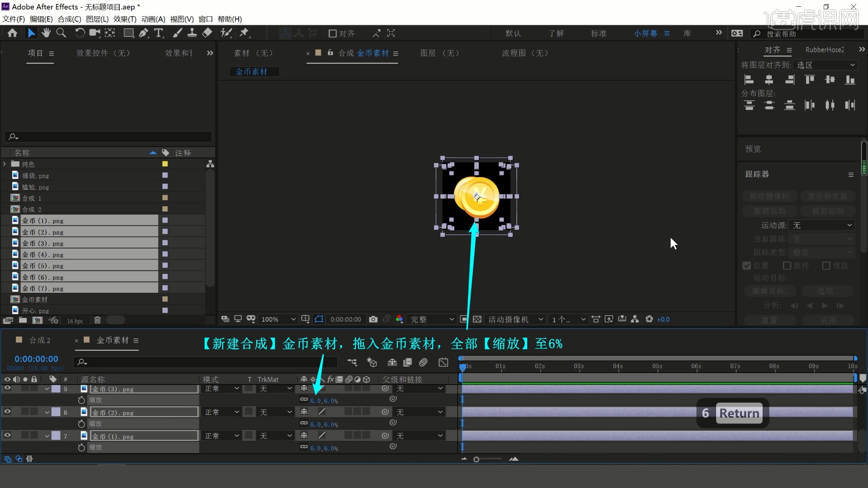
Task: Open the 运动源 dropdown
Action: coord(821,225)
